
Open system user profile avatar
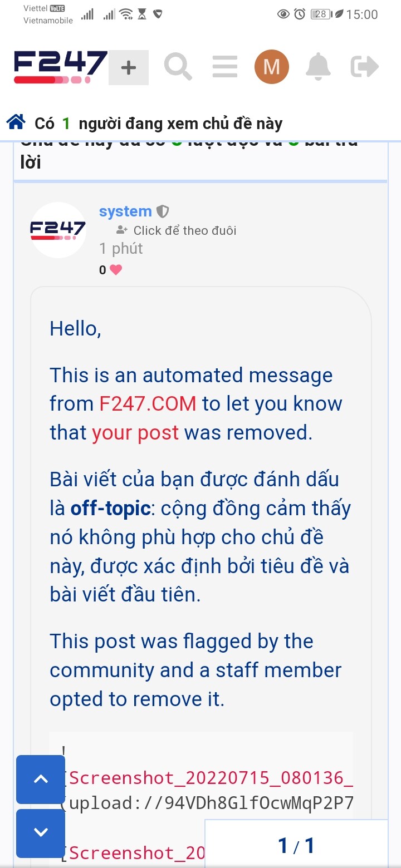pos(58,230)
